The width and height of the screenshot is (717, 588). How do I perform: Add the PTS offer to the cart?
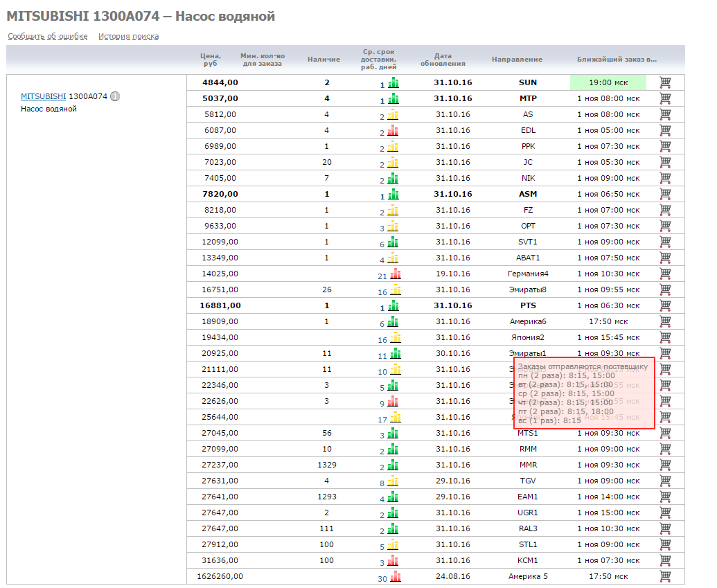[x=666, y=305]
